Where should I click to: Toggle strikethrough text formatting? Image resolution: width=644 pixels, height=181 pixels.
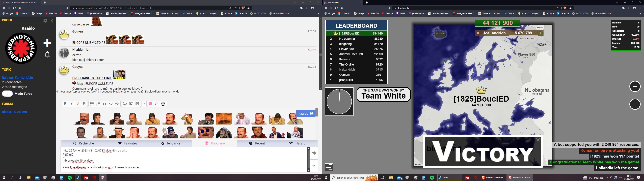tap(84, 104)
